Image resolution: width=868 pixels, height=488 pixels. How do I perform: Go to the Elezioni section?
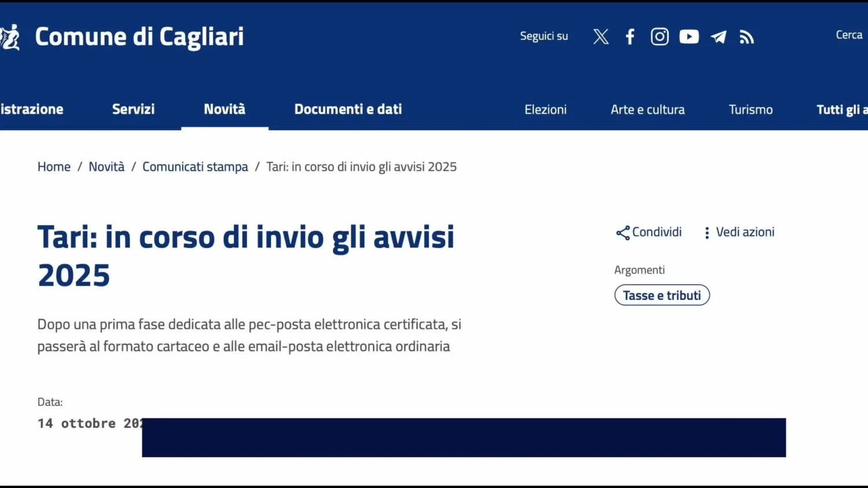pos(545,110)
